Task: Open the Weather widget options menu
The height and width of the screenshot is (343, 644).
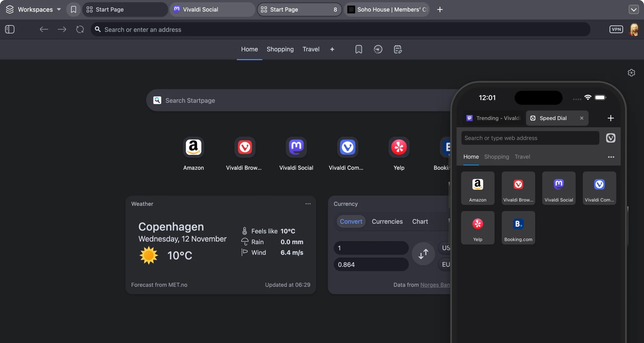Action: coord(308,204)
